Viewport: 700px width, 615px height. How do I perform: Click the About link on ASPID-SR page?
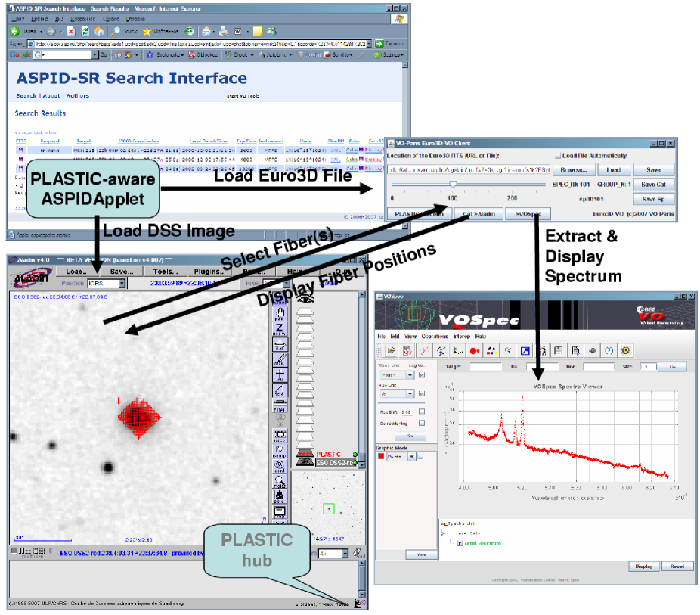(x=51, y=96)
